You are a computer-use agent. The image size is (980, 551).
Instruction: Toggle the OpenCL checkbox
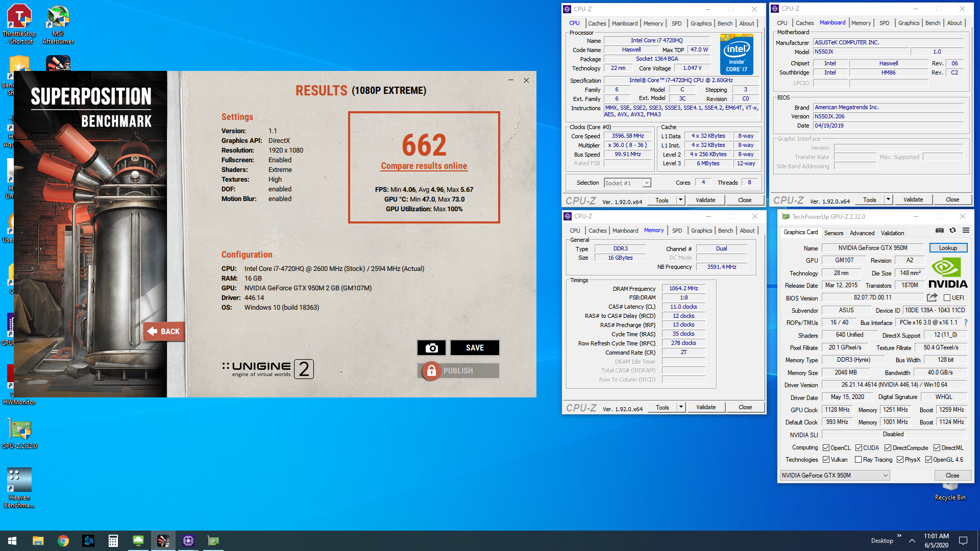[x=826, y=448]
